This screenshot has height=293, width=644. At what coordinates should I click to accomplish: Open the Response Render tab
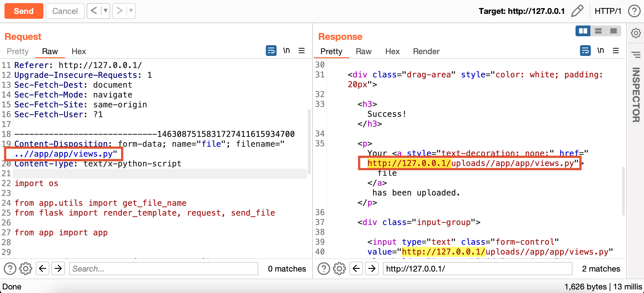426,51
